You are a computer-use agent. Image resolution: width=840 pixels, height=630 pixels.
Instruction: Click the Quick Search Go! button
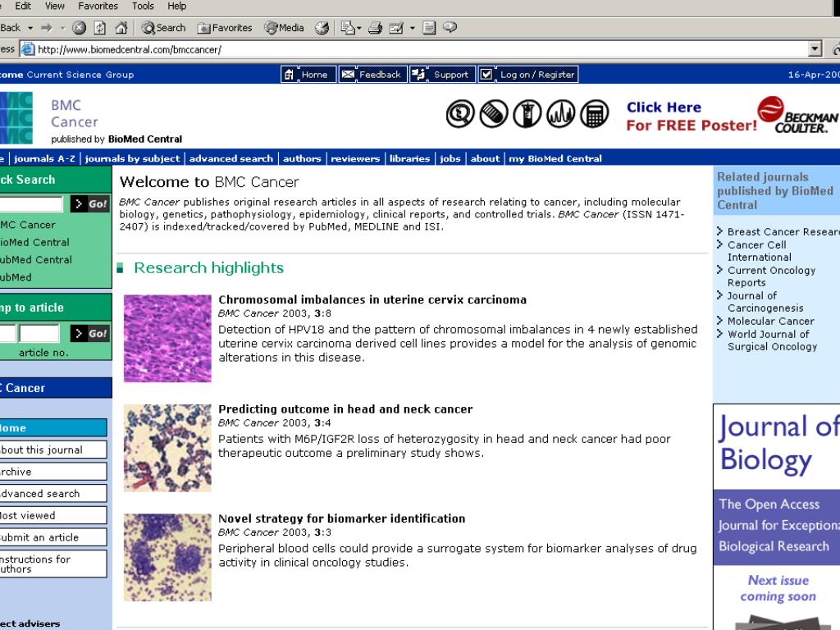click(x=90, y=203)
